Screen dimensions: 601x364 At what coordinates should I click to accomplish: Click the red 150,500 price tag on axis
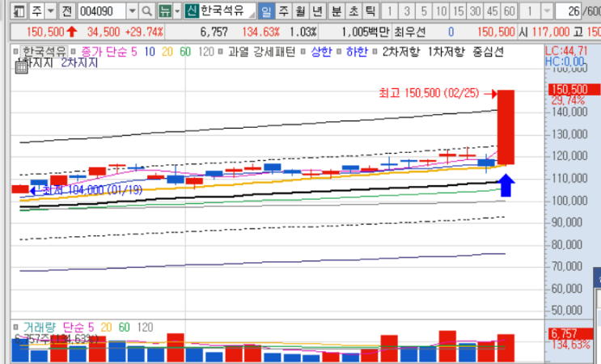pyautogui.click(x=573, y=89)
